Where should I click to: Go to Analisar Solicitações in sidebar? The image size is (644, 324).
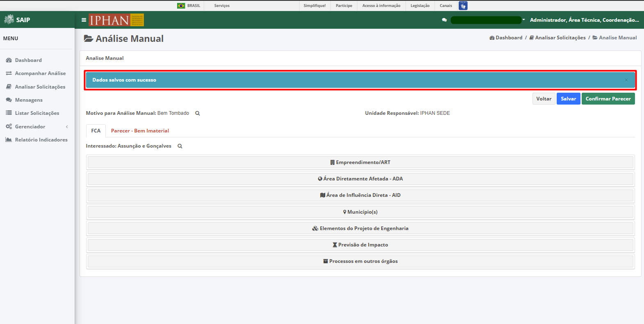[40, 87]
